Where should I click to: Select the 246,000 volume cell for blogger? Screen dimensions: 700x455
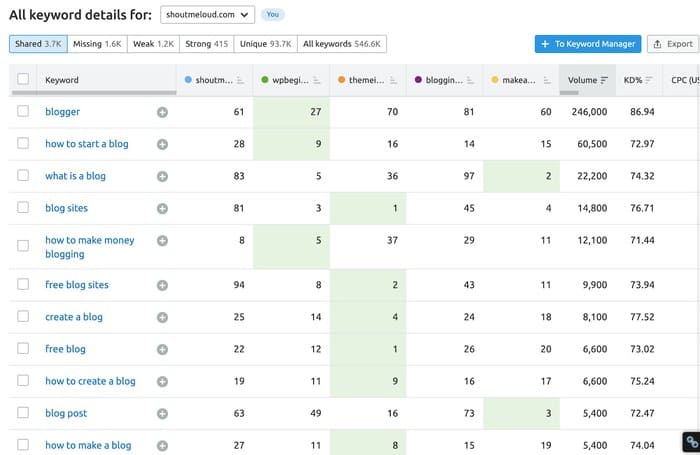click(x=589, y=112)
